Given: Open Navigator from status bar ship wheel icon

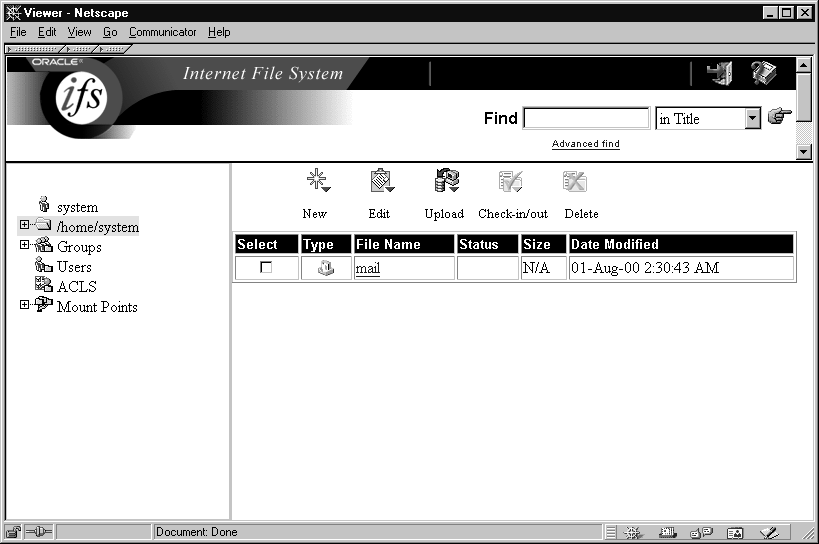Looking at the screenshot, I should (633, 533).
